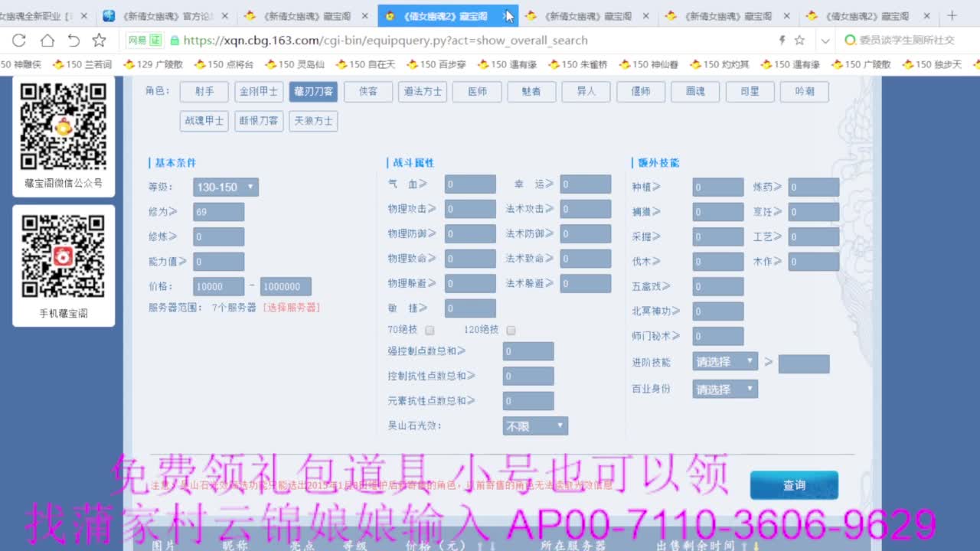Open the 150 灼灼其 bookmark
Image resolution: width=980 pixels, height=551 pixels.
[720, 64]
